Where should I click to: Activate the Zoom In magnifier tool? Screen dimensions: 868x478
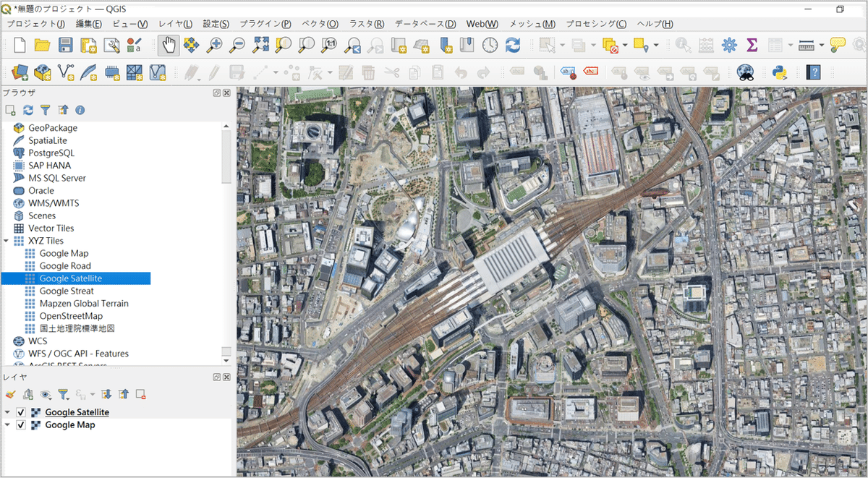coord(215,46)
